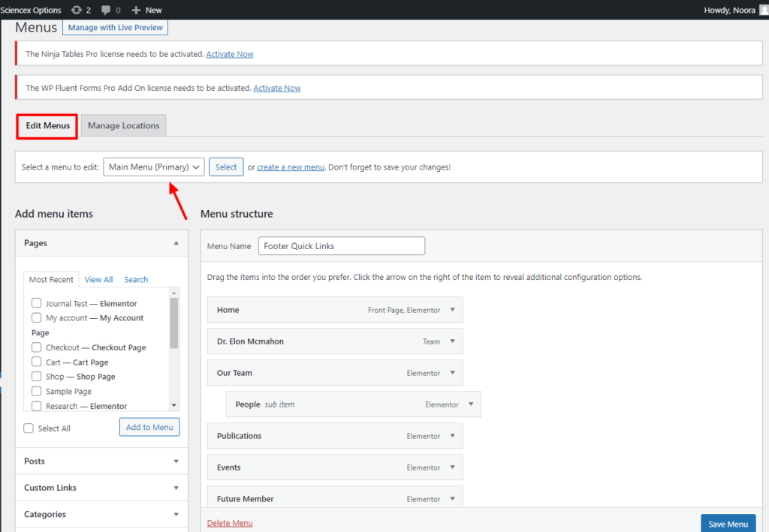Open the Main Menu (Primary) dropdown
769x532 pixels.
[x=153, y=167]
